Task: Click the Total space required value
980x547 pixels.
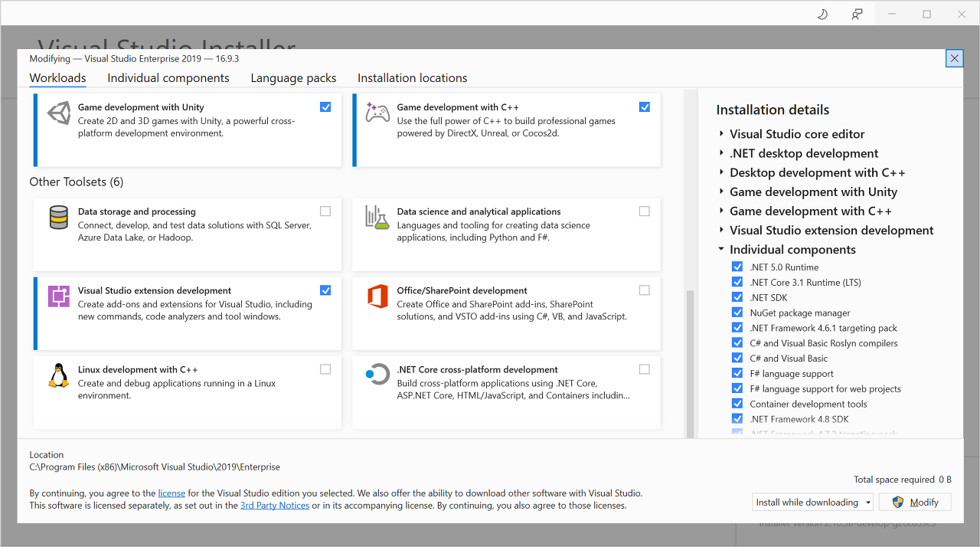Action: 945,480
